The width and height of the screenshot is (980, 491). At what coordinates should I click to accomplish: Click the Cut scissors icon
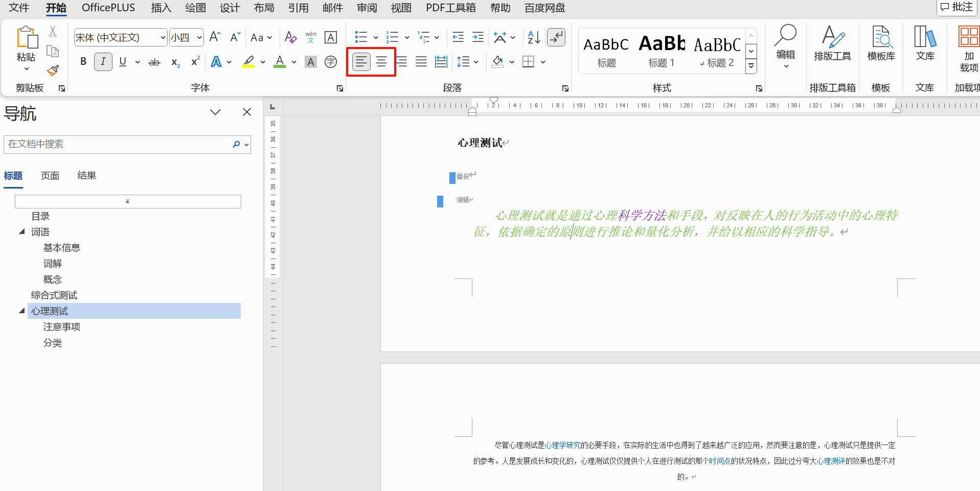coord(53,32)
